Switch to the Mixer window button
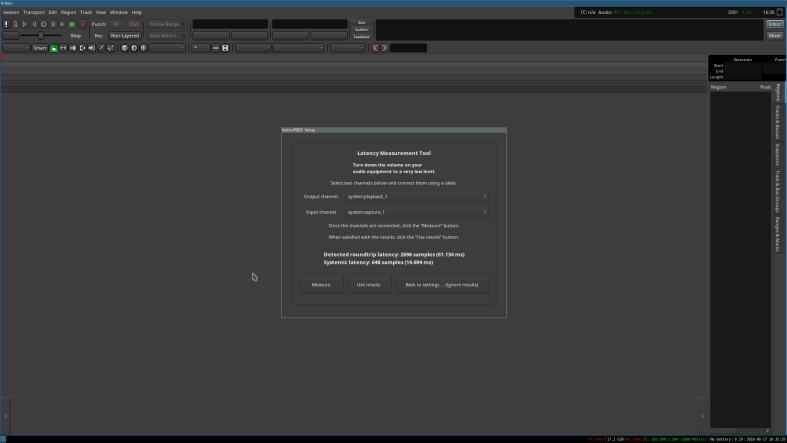The width and height of the screenshot is (787, 443). [775, 35]
